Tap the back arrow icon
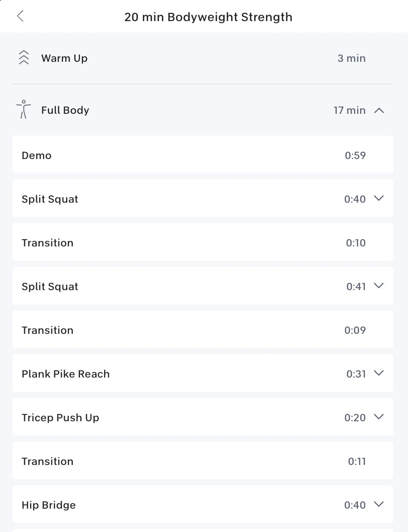The width and height of the screenshot is (408, 532). (20, 16)
